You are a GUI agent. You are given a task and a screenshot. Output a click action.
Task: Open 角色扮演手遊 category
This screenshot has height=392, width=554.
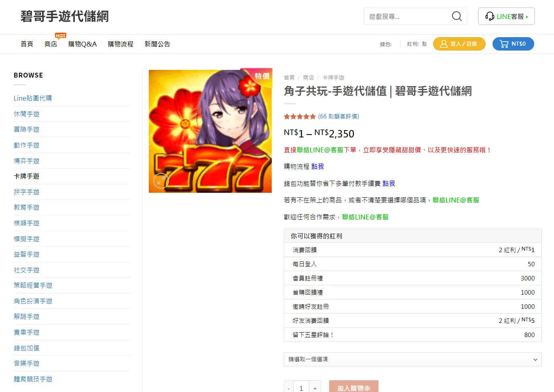click(x=33, y=301)
